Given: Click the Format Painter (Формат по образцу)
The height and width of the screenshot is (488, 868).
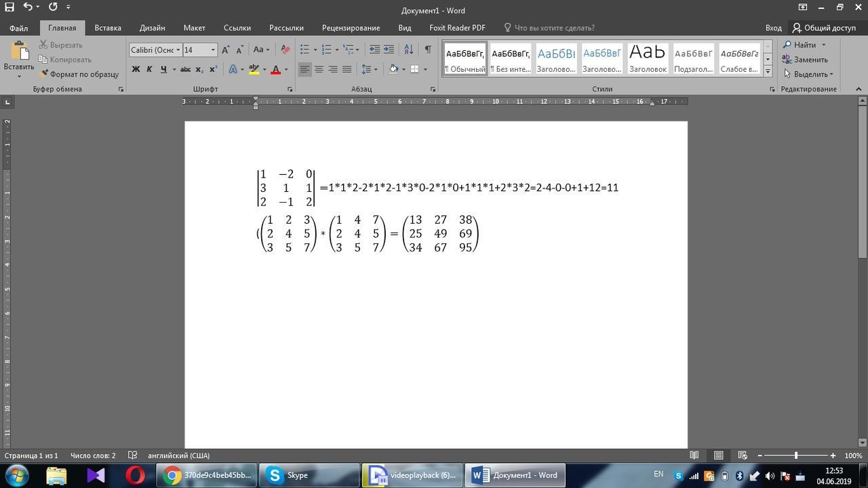Looking at the screenshot, I should (x=79, y=74).
